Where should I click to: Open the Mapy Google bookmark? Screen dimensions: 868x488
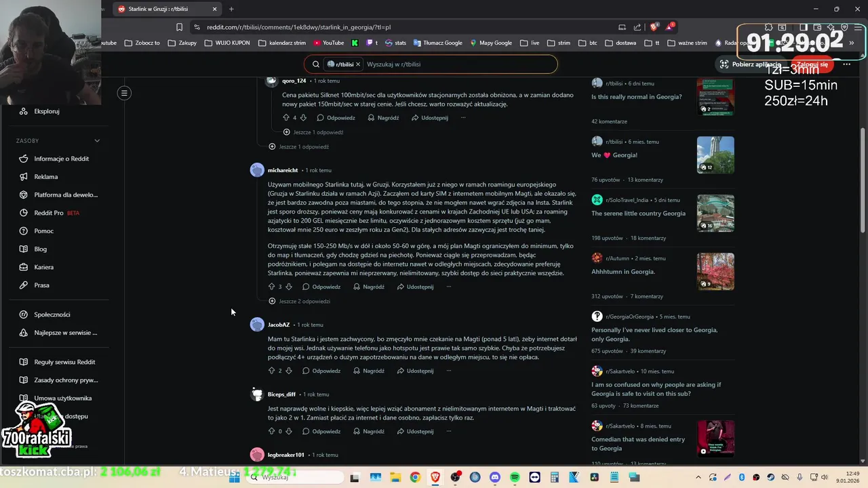point(490,43)
